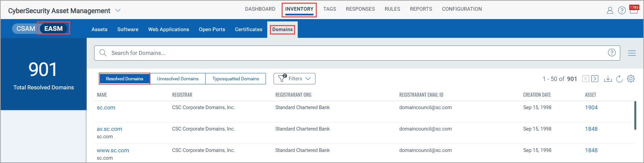The width and height of the screenshot is (644, 163).
Task: Click the 901 Total Resolved Domains count
Action: tap(43, 70)
